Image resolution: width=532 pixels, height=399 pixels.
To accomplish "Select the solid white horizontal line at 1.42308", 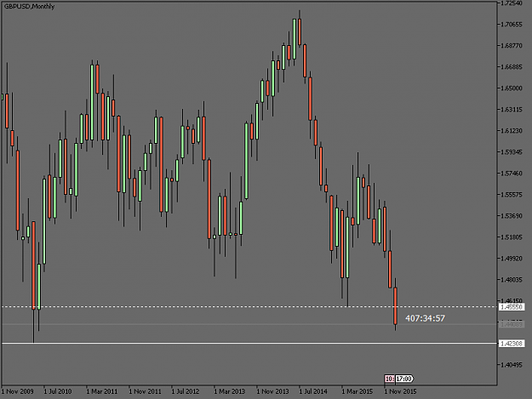I will coord(249,344).
